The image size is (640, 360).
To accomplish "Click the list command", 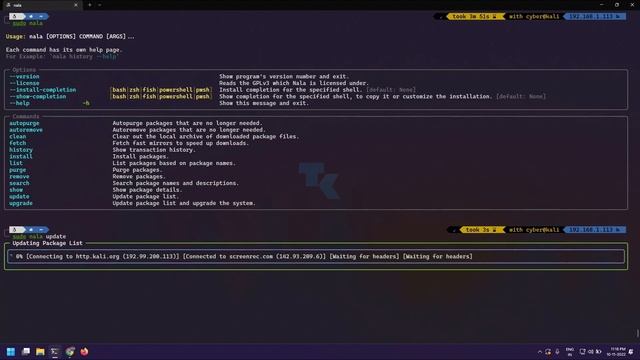I will 16,163.
